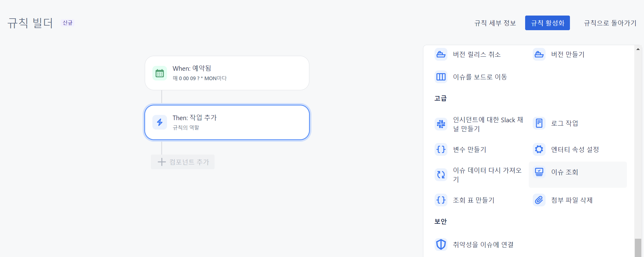Open the green calendar When: 예약됨 trigger
The height and width of the screenshot is (257, 644).
(x=227, y=73)
